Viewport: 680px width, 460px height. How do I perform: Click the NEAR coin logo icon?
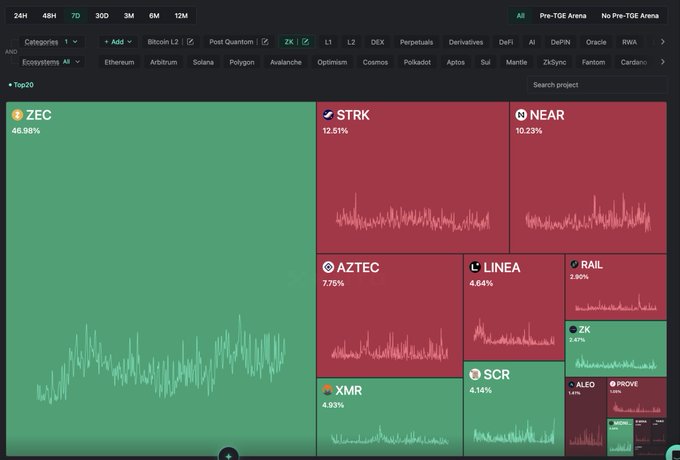click(521, 115)
